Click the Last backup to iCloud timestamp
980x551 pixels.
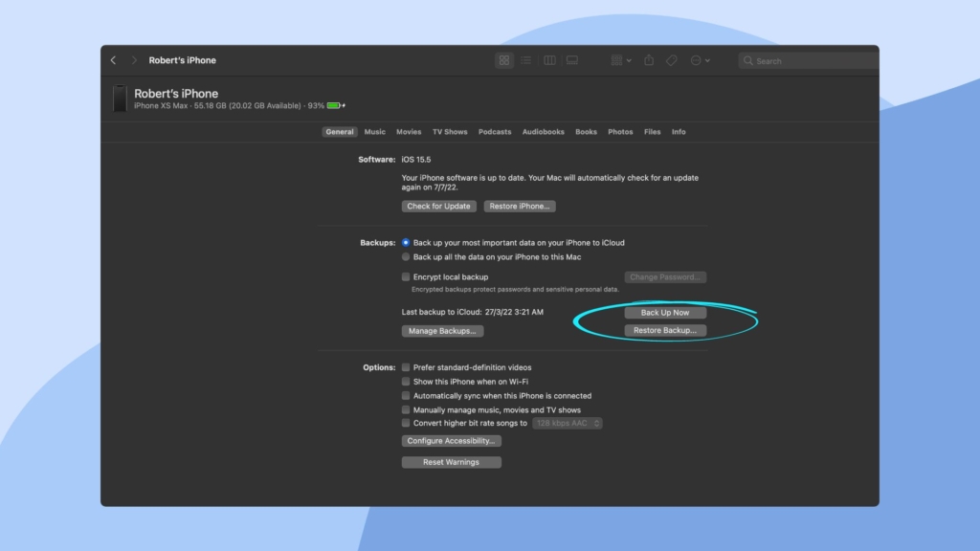473,312
